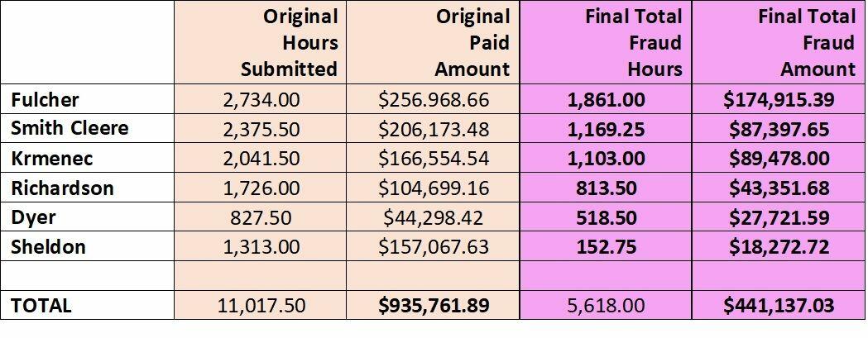Select the Original Paid Amount header cell
Viewport: 868px width, 338px height.
[433, 43]
